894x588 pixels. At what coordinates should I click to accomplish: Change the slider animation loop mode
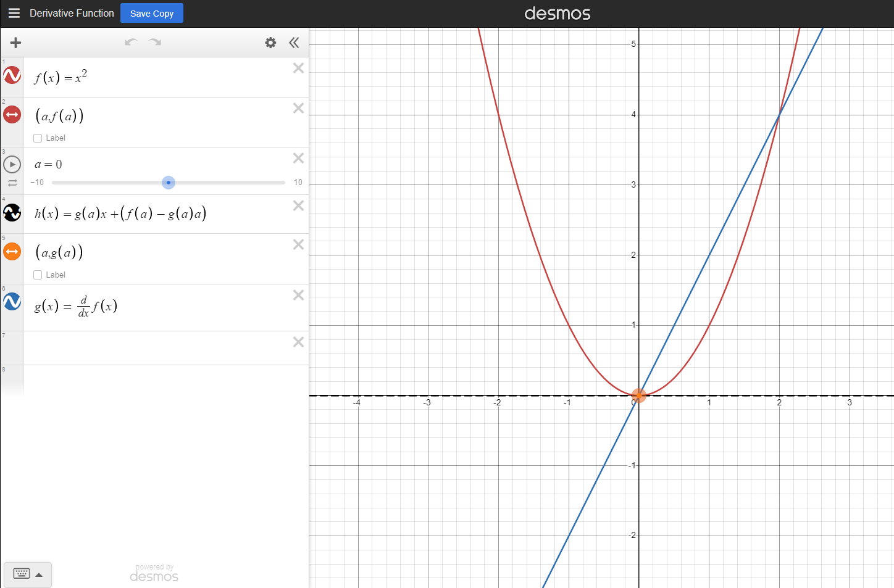tap(12, 183)
